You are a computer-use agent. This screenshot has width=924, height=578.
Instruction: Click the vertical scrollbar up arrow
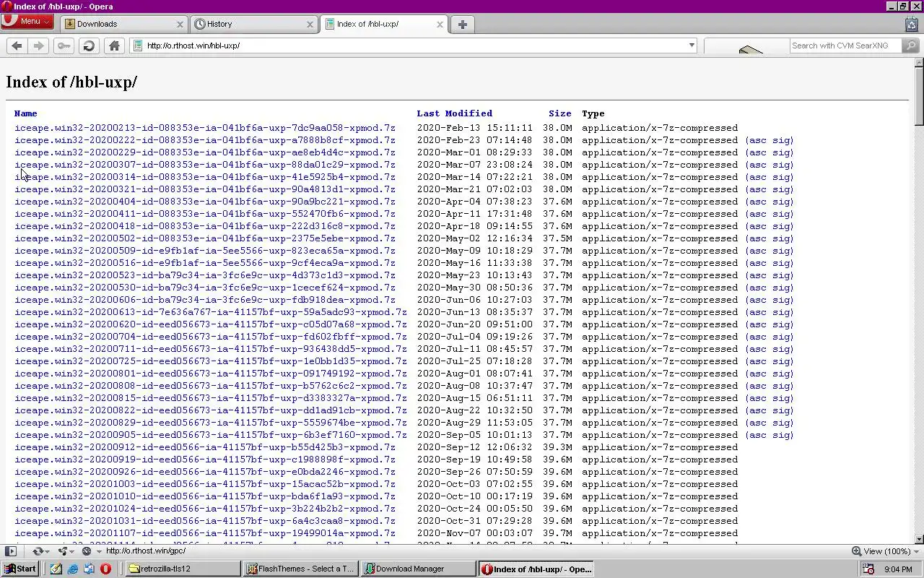click(x=919, y=63)
